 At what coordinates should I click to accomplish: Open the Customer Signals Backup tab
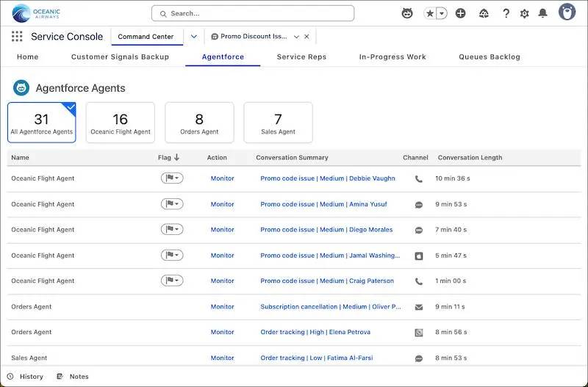[120, 57]
